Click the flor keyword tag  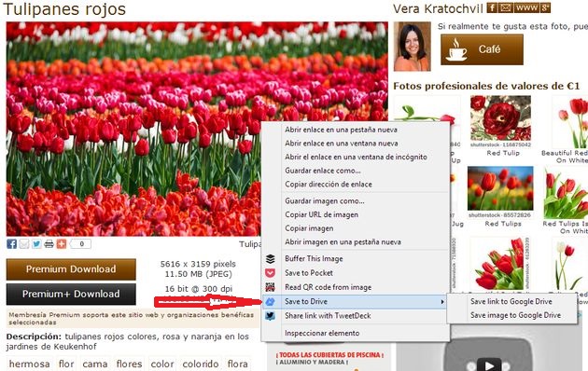click(x=66, y=364)
